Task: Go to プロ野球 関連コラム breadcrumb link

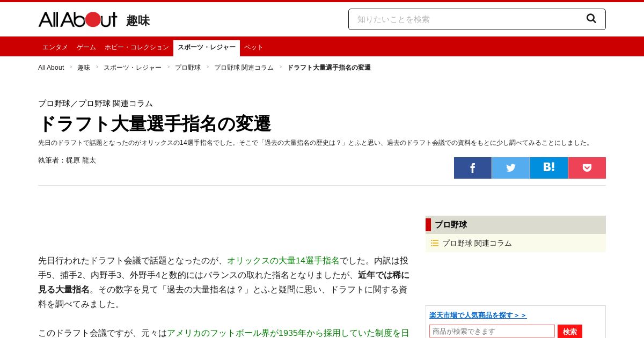Action: pos(244,68)
